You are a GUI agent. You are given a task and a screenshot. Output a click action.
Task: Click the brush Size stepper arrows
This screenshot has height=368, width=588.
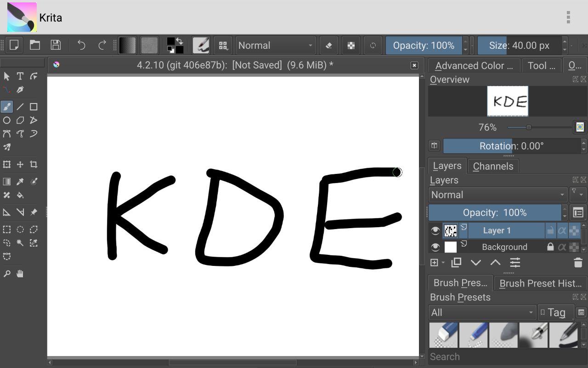[565, 45]
